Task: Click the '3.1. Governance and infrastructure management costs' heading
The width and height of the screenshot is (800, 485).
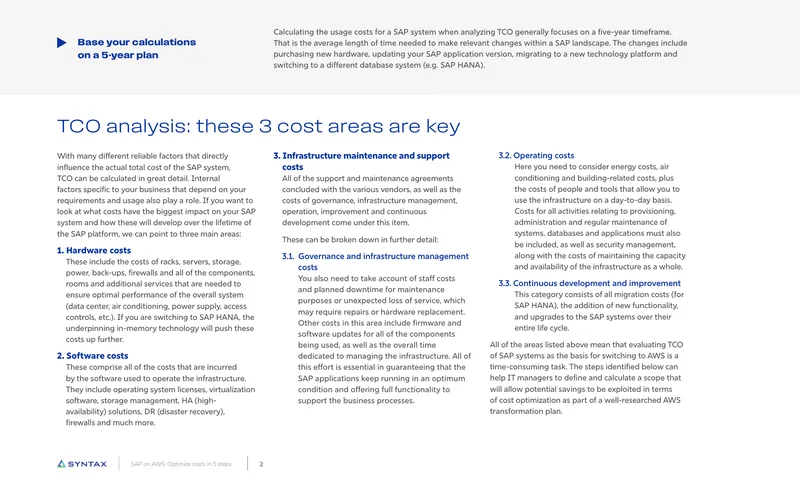Action: pyautogui.click(x=376, y=262)
